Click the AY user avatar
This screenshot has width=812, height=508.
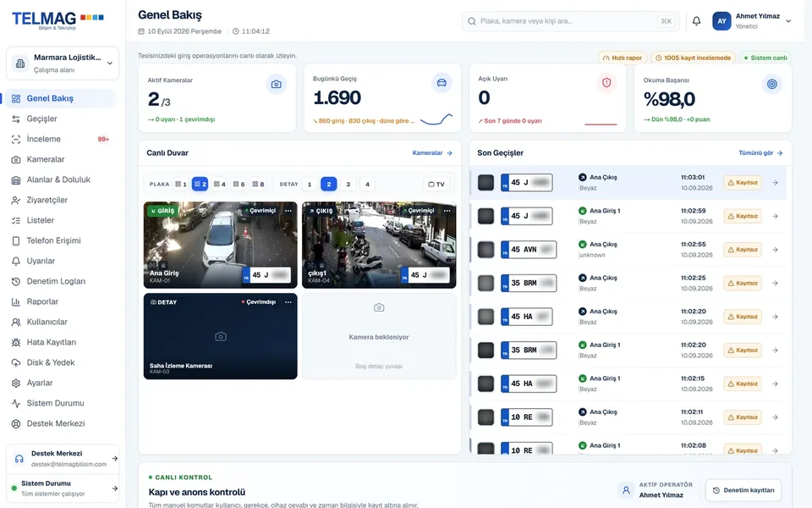[x=721, y=21]
